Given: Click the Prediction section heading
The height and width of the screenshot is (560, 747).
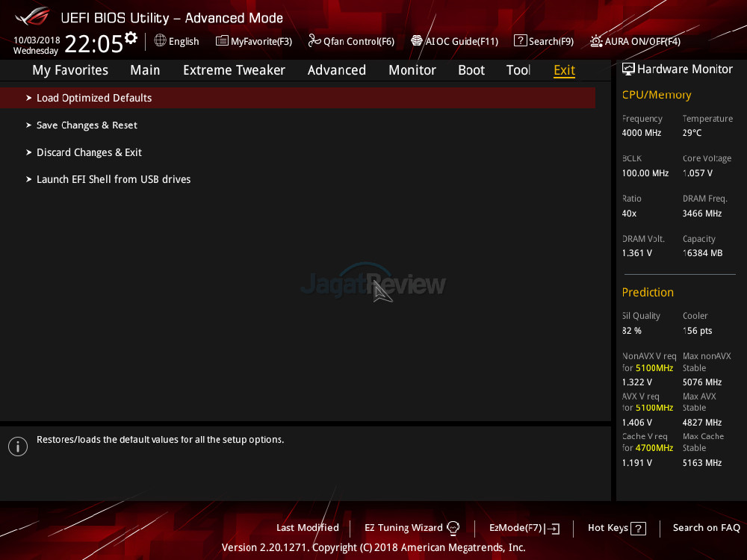Looking at the screenshot, I should click(x=648, y=292).
